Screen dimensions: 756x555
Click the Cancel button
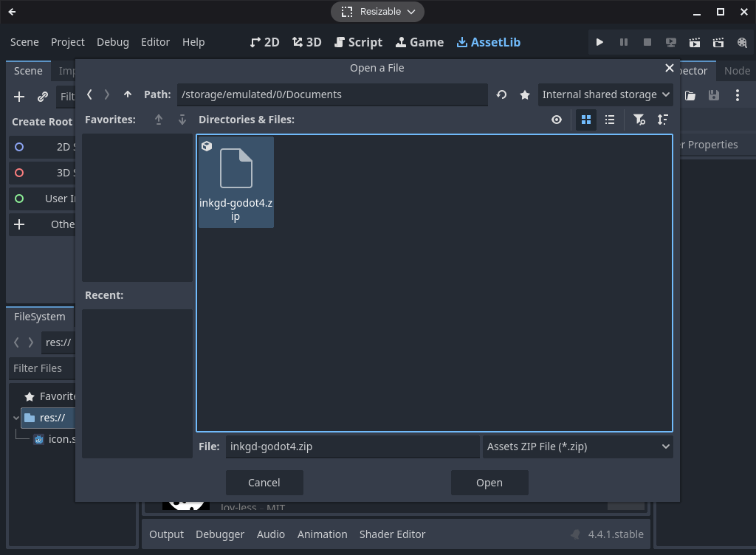[264, 483]
